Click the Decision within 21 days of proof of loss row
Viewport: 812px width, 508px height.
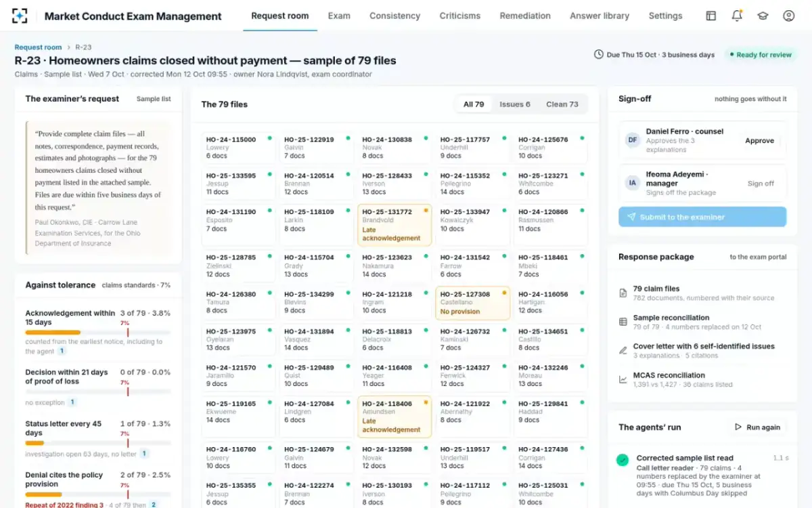[x=98, y=387]
